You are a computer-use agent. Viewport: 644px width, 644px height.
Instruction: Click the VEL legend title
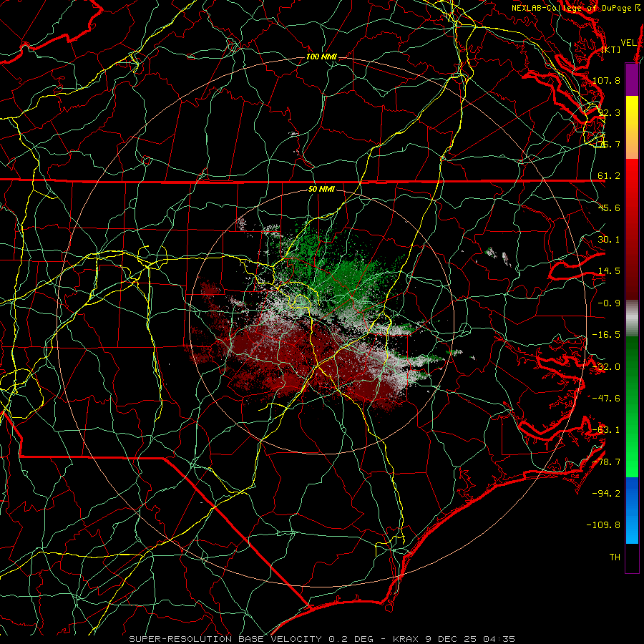[x=628, y=43]
